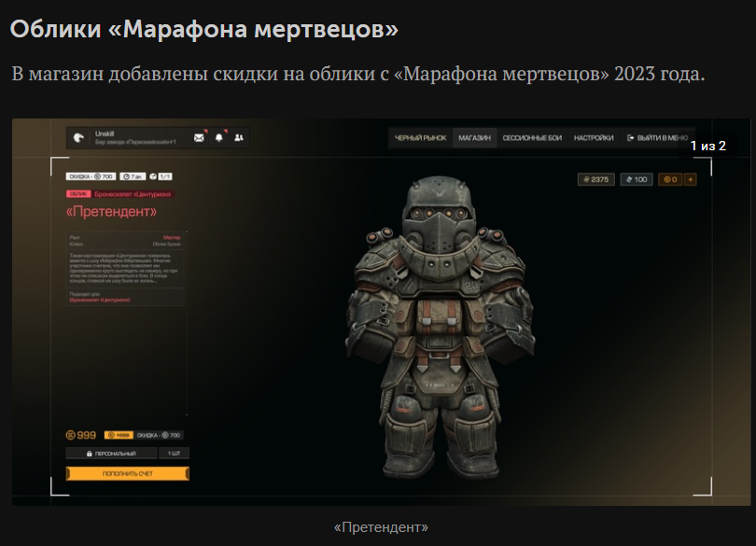Click the item description paragraph

pos(124,268)
